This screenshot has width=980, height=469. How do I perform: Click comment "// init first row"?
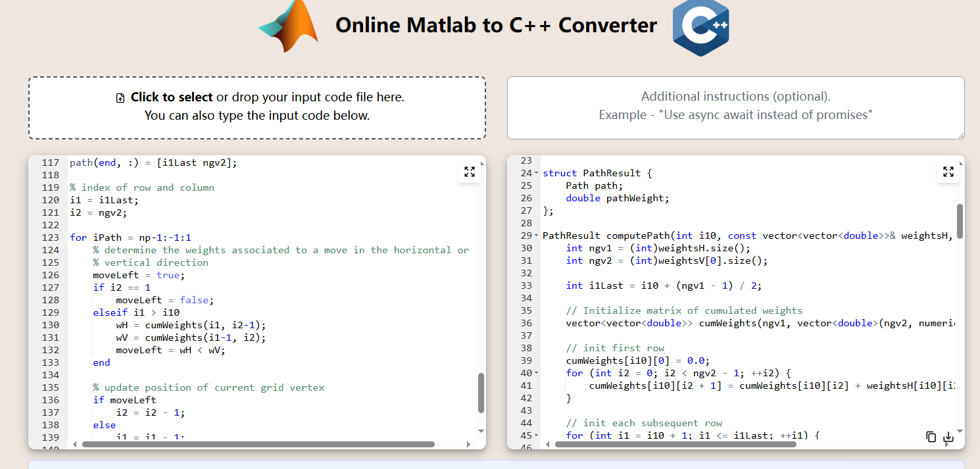(x=615, y=348)
